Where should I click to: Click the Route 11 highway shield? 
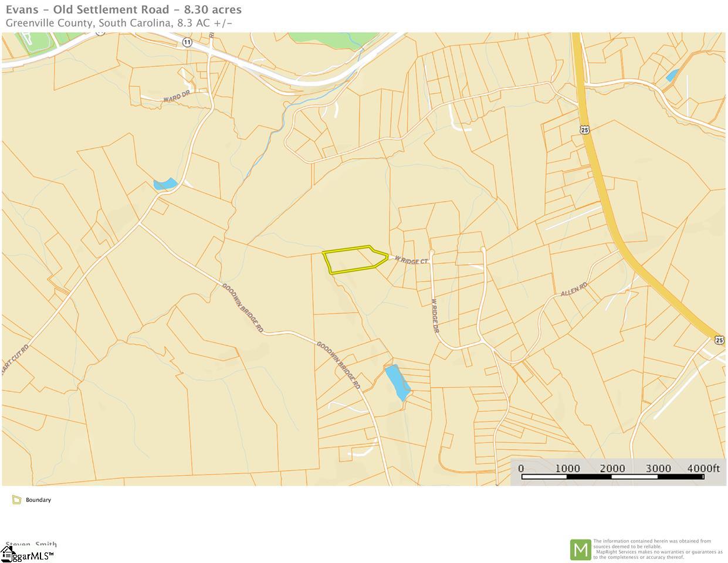[187, 42]
